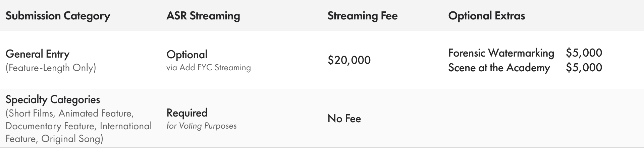The image size is (644, 148).
Task: Click the Documentary Feature, International text line
Action: [78, 126]
